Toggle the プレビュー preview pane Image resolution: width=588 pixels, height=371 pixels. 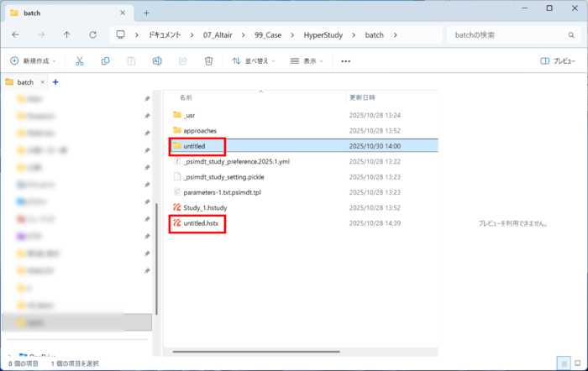click(x=558, y=61)
